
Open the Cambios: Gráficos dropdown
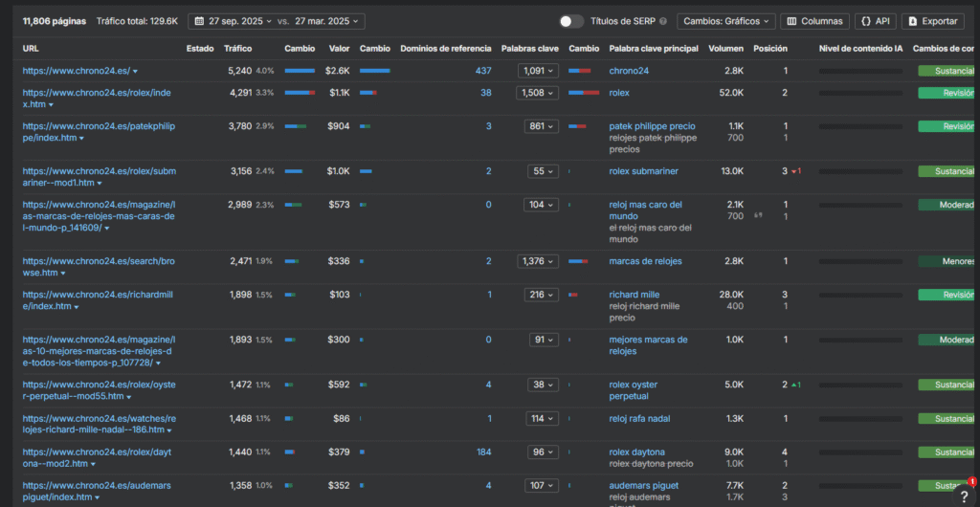(x=726, y=21)
